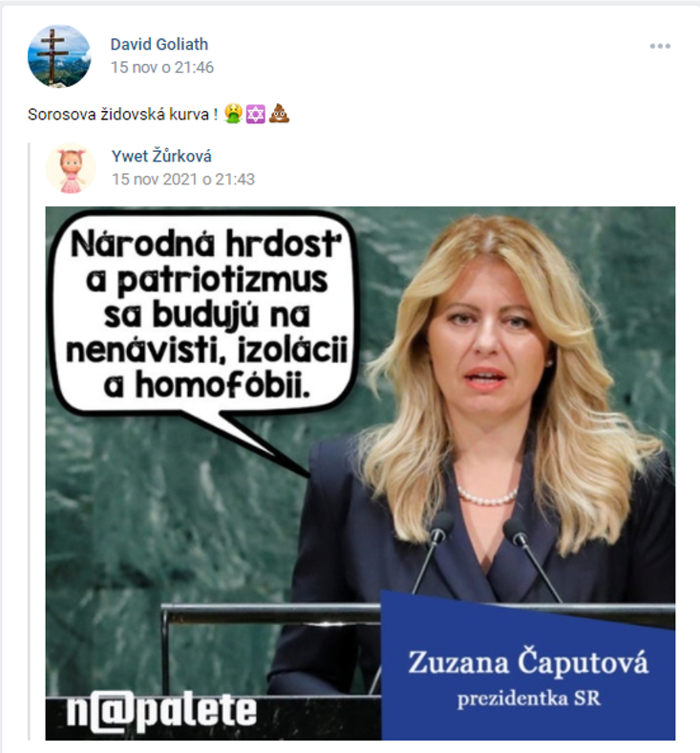Click the vomiting face emoji in caption
Image resolution: width=700 pixels, height=753 pixels.
click(x=232, y=115)
